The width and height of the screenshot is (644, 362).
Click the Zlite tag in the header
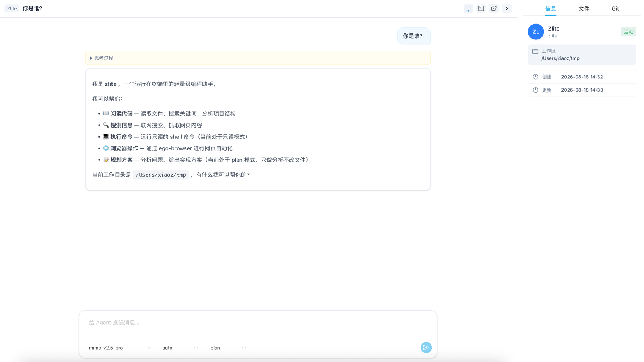pyautogui.click(x=12, y=8)
